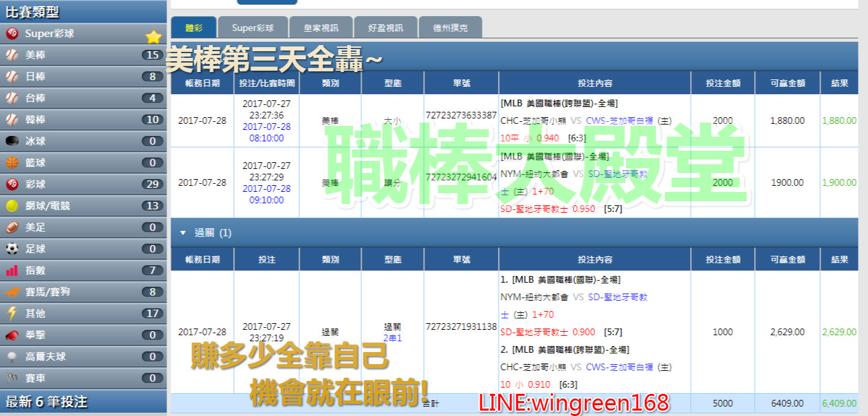Open the 皇家視訊 tab
868x416 pixels.
coord(321,28)
